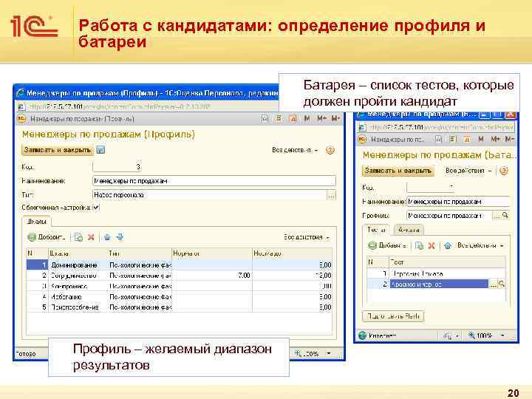Click the Наименование field in Profile window
This screenshot has width=532, height=399.
tap(214, 181)
